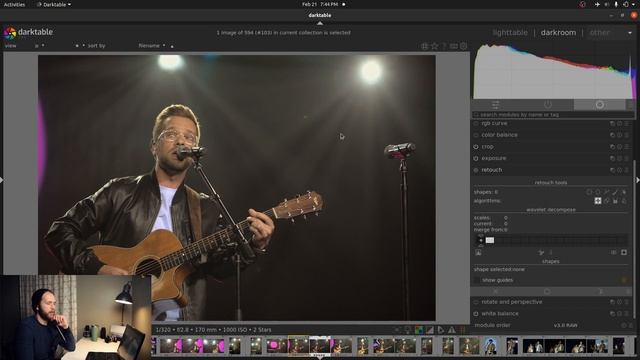Show active modules tab with power icon
Viewport: 640px width, 360px height.
547,105
